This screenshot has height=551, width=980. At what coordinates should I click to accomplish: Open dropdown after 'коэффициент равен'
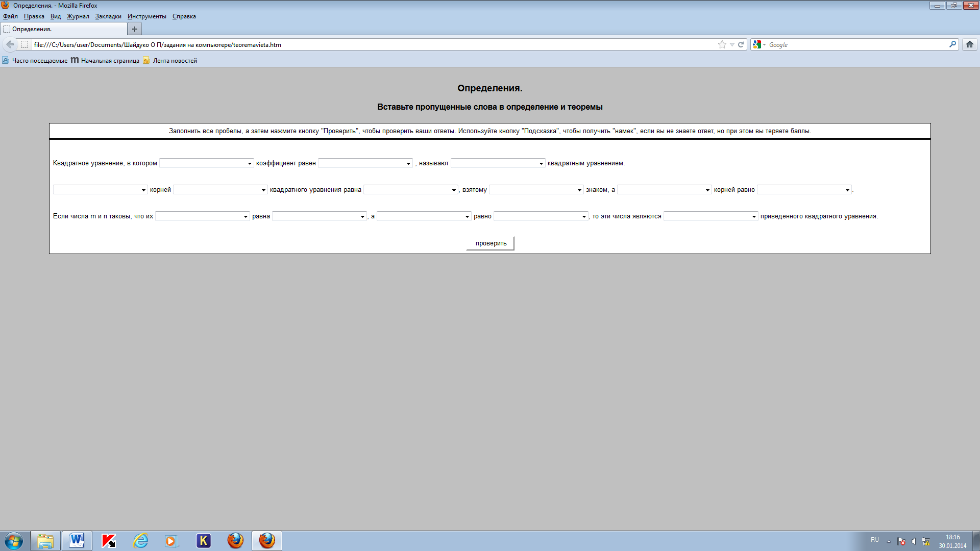tap(365, 163)
